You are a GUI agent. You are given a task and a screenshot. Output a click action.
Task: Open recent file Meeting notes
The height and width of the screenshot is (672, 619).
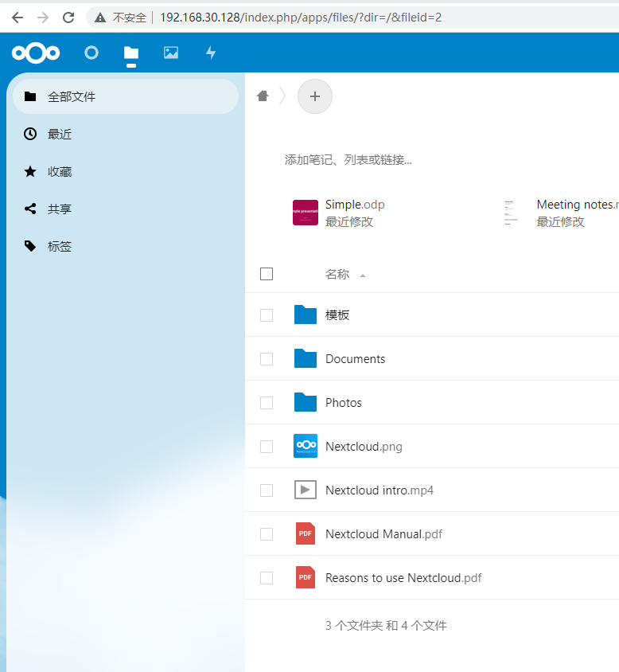[578, 205]
